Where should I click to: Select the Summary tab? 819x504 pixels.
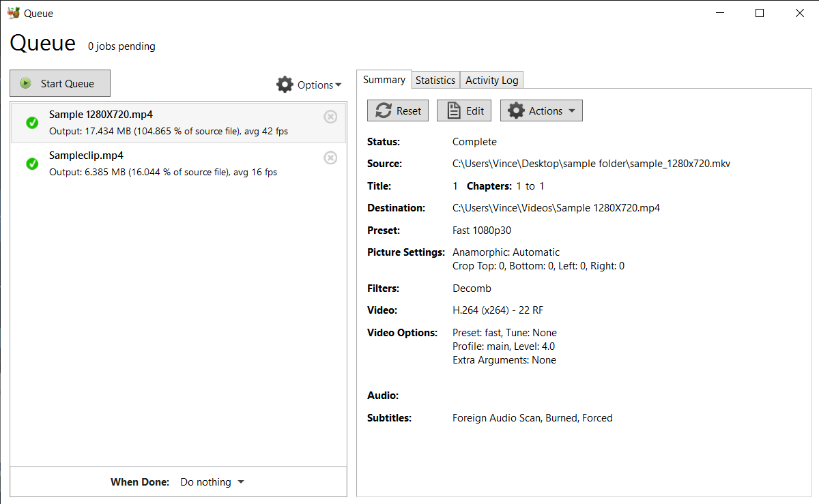(x=384, y=79)
